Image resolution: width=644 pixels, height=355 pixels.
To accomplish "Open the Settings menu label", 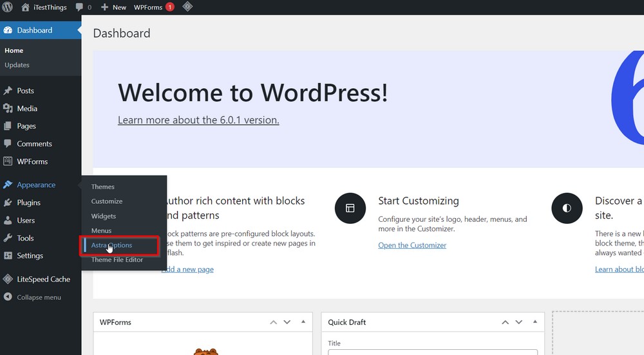I will click(x=30, y=255).
